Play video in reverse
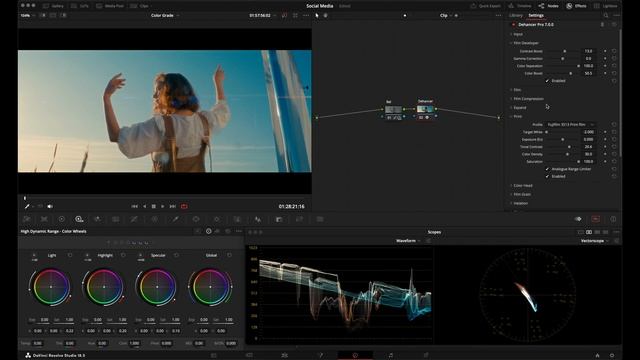640x360 pixels. 144,207
